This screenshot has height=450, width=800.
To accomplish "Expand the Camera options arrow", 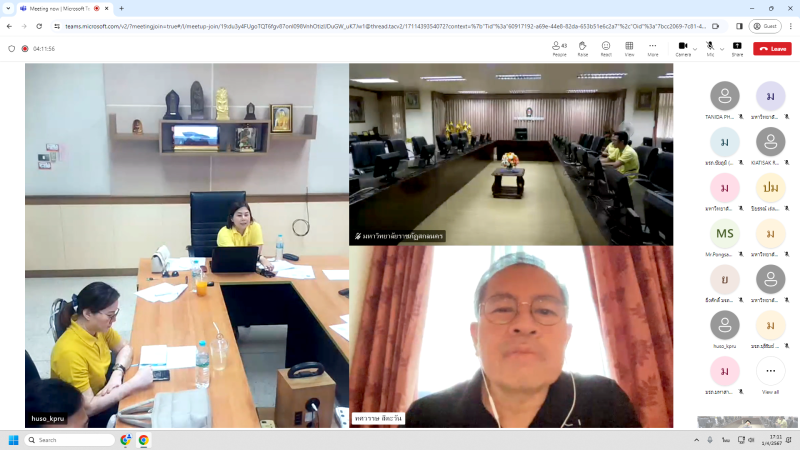I will tap(694, 47).
